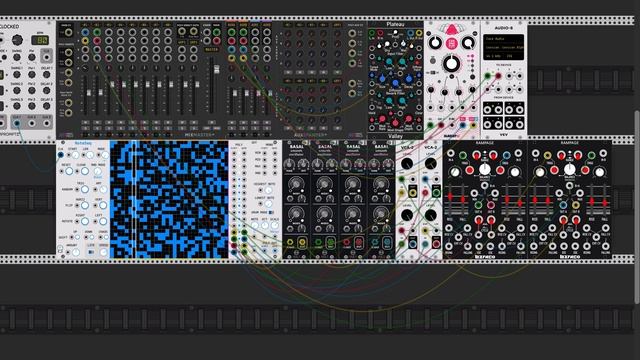Open the Audio-8 sample rate selector line
640x360 pixels.
pyautogui.click(x=504, y=56)
